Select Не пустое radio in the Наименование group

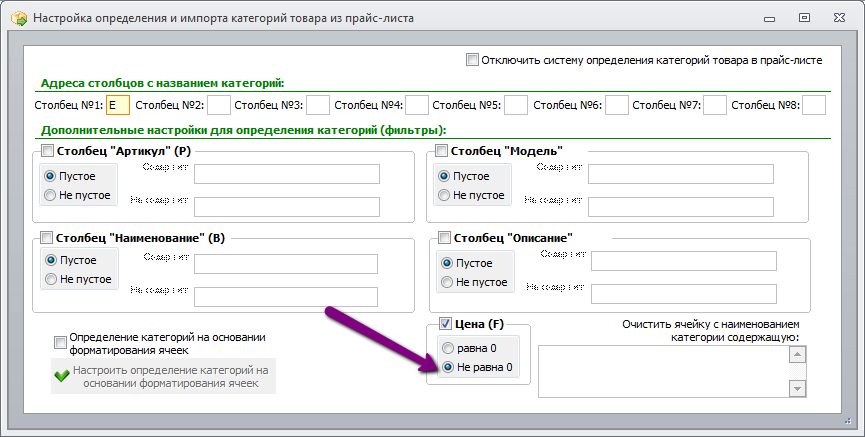pos(51,279)
